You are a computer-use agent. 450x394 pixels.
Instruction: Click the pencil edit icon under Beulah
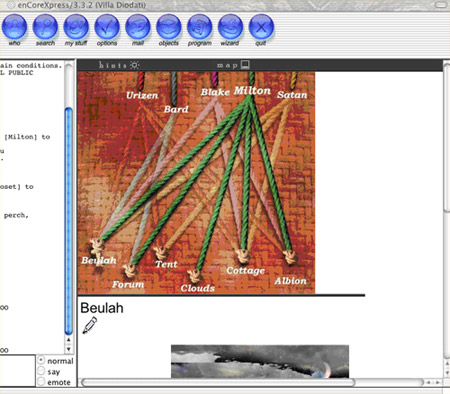click(89, 325)
